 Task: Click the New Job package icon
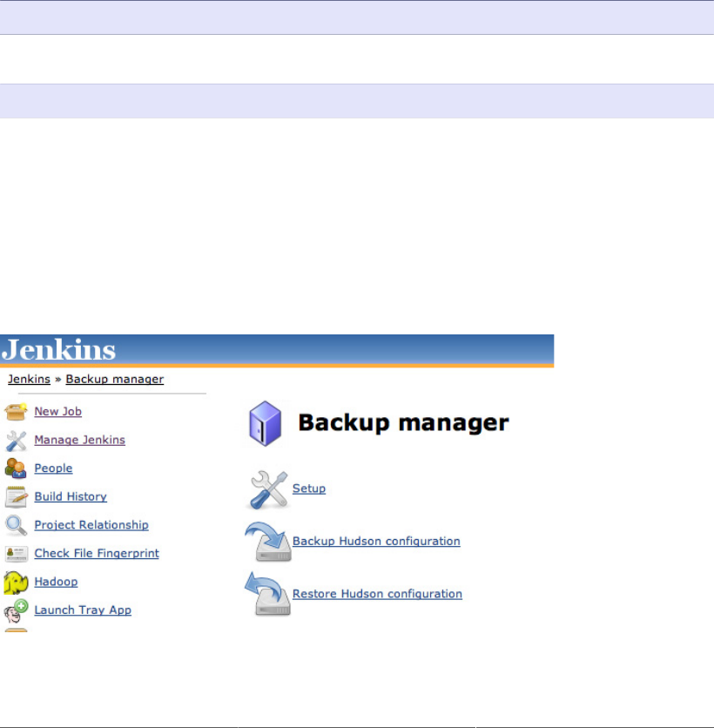tap(17, 411)
